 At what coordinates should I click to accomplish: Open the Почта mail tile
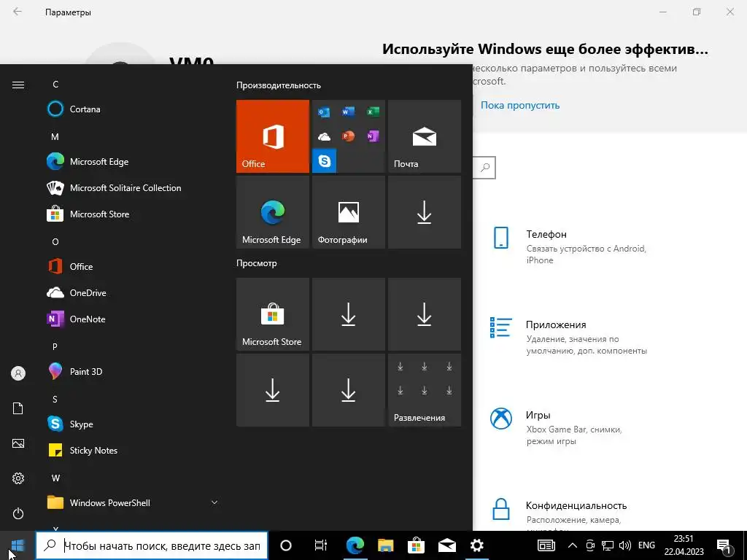tap(425, 136)
